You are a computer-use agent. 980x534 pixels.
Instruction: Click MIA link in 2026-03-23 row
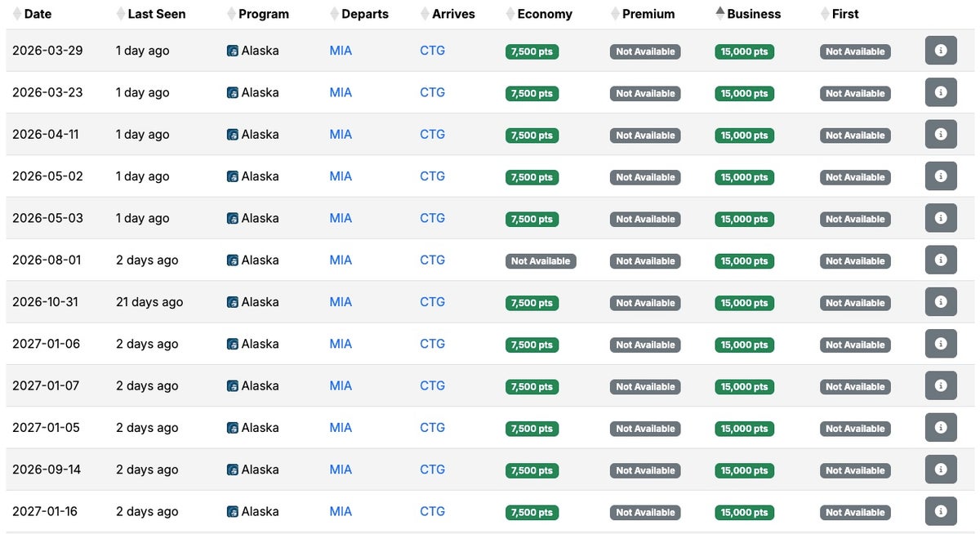pyautogui.click(x=341, y=92)
